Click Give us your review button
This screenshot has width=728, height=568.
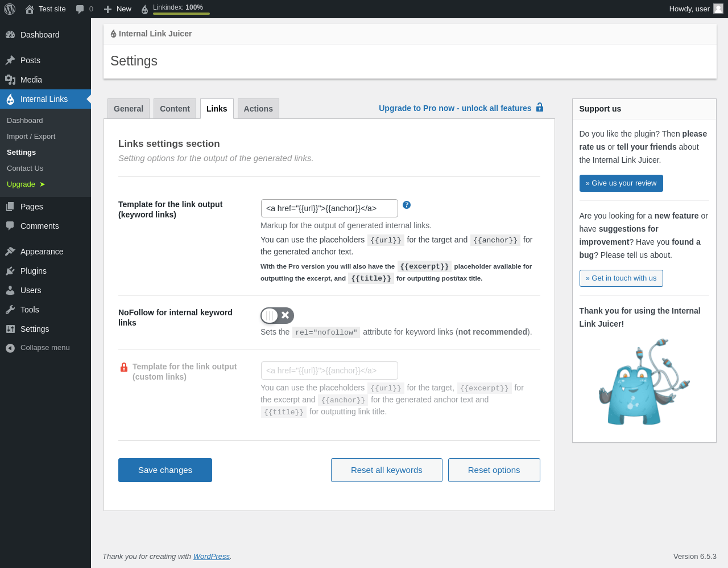[621, 183]
